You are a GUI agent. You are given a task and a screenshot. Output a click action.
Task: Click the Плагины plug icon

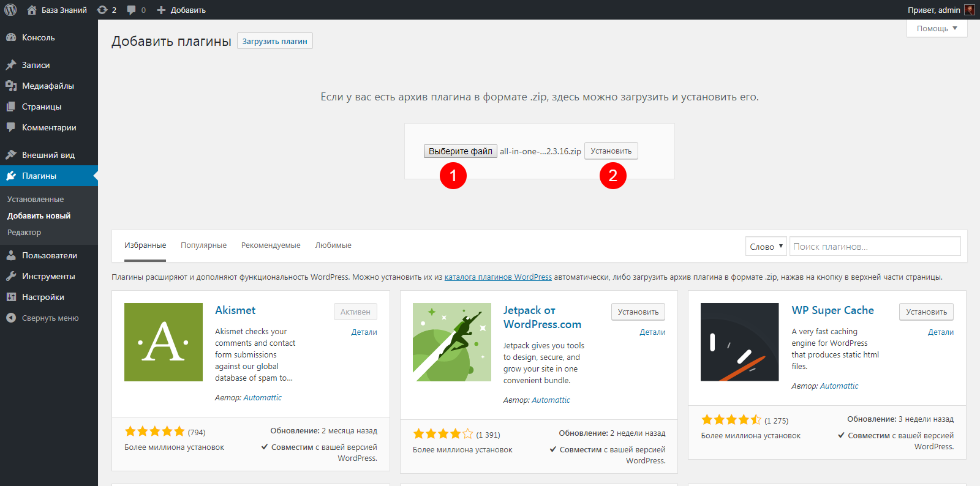point(11,176)
